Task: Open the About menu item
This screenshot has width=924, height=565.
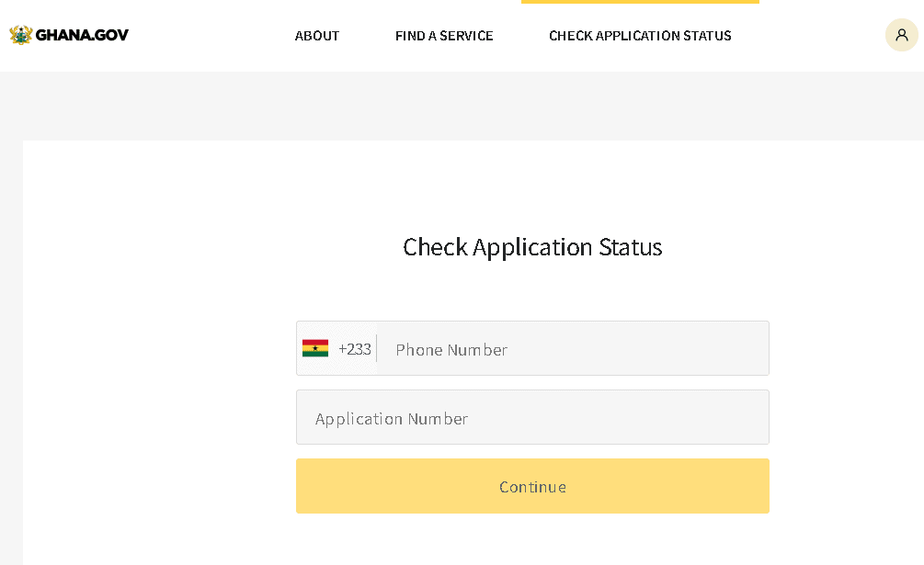Action: (x=317, y=36)
